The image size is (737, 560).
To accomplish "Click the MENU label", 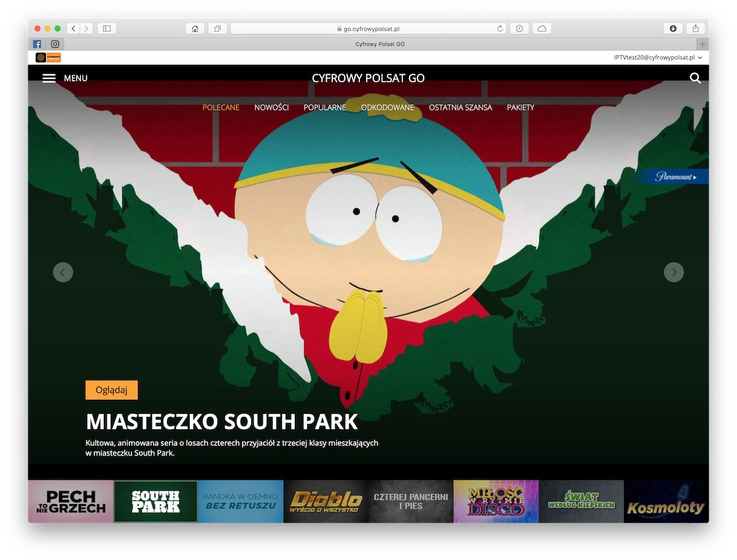I will coord(76,79).
